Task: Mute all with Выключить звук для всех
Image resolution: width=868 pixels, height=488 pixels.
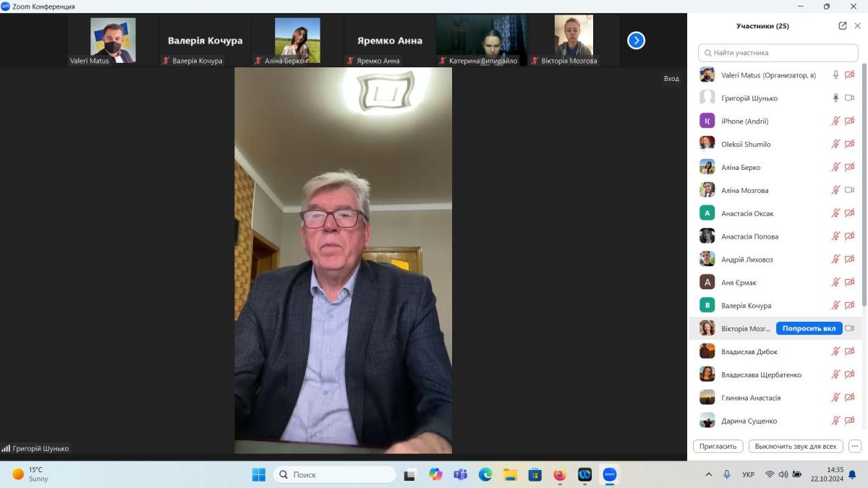Action: click(x=796, y=446)
